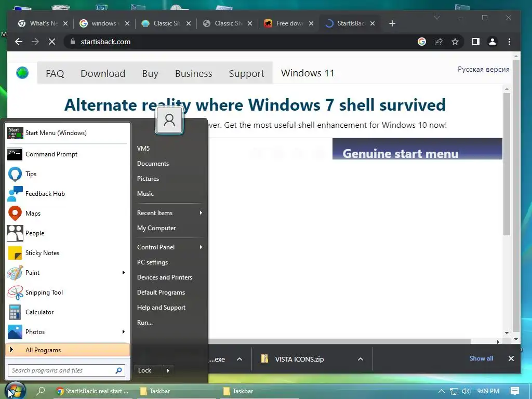Launch Sticky Notes

pyautogui.click(x=67, y=253)
